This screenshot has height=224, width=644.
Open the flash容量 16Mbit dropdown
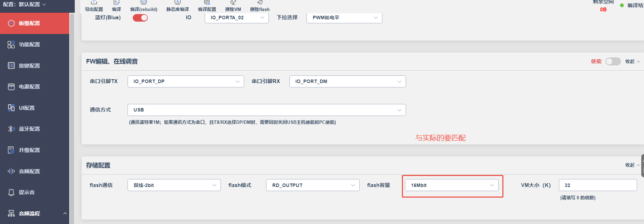452,185
